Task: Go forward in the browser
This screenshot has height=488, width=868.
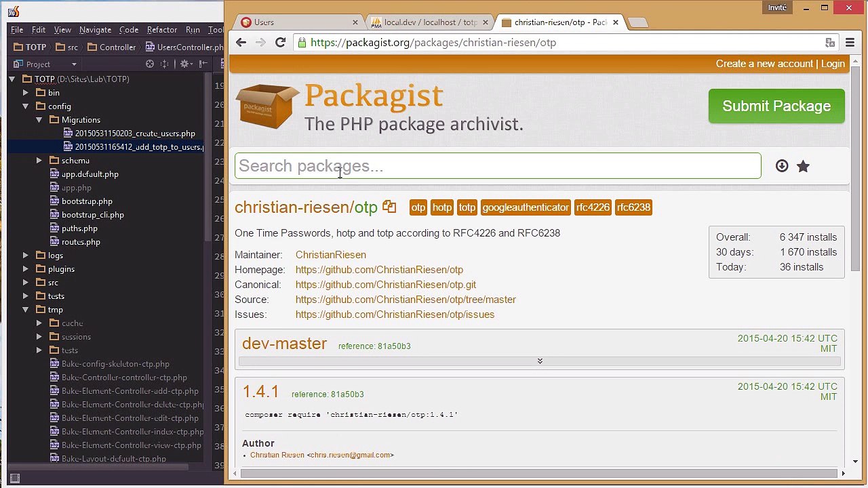Action: tap(260, 43)
